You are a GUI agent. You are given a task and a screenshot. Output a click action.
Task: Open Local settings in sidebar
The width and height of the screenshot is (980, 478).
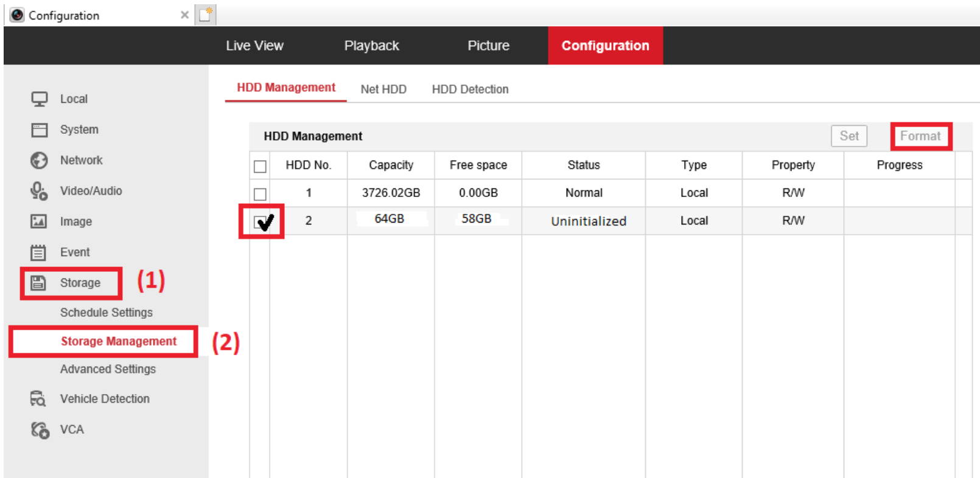74,99
